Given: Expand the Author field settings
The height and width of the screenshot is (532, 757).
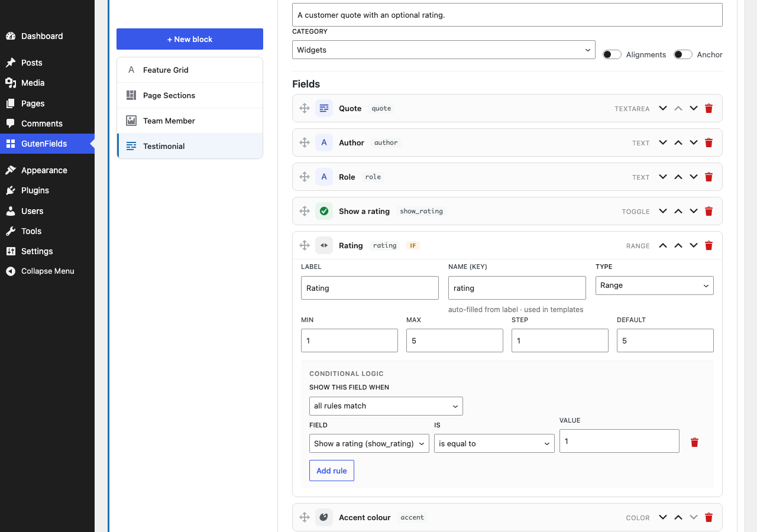Looking at the screenshot, I should [x=663, y=142].
